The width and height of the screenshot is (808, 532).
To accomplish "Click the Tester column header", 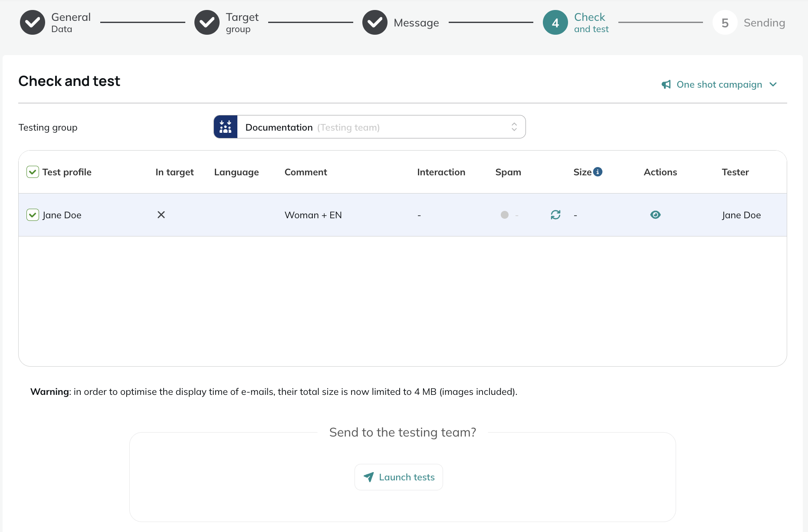I will [x=735, y=172].
